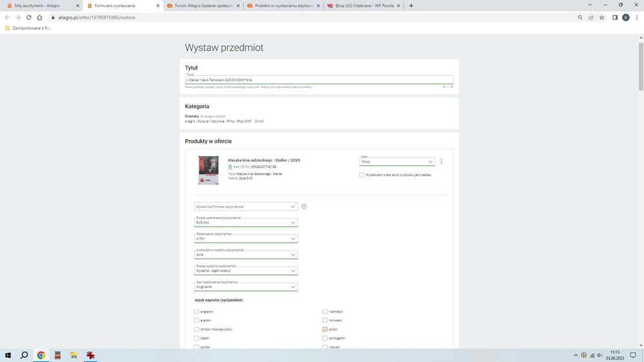Click the page vertical scrollbar thumb
The height and width of the screenshot is (362, 644).
point(641,66)
